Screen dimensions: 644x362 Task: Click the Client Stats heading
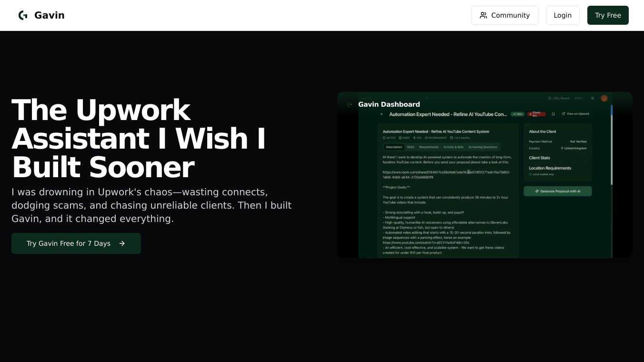pos(540,158)
